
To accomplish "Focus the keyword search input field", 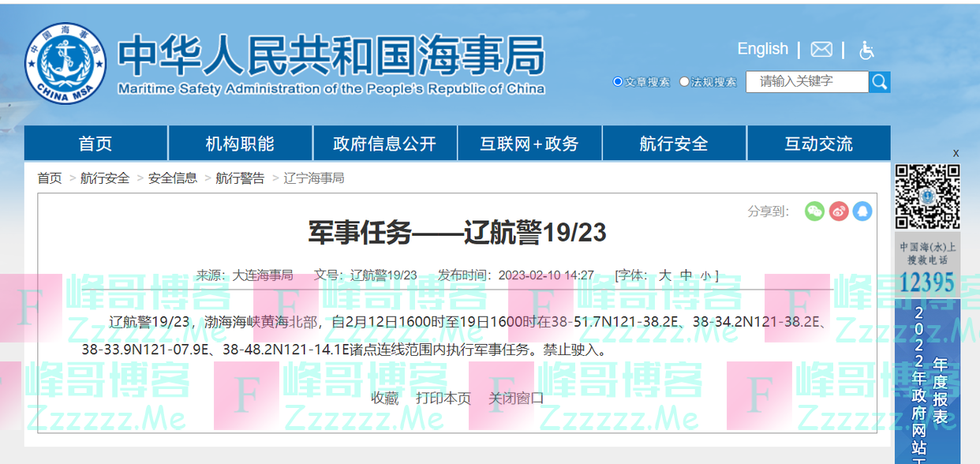I will point(807,81).
